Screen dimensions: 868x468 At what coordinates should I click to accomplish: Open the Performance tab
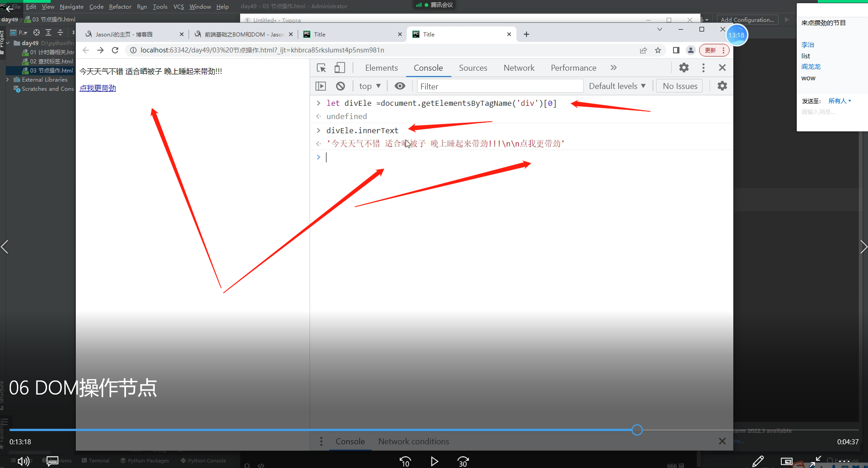point(573,68)
